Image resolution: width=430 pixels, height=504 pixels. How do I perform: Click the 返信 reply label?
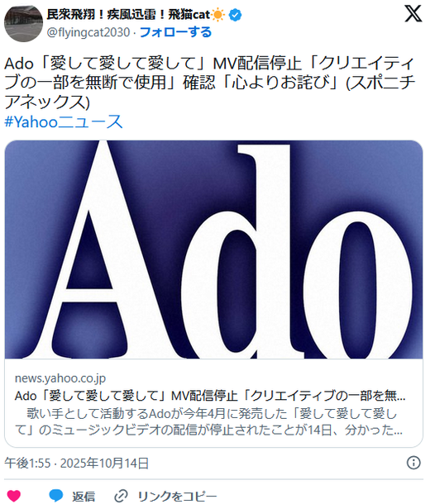coord(84,497)
